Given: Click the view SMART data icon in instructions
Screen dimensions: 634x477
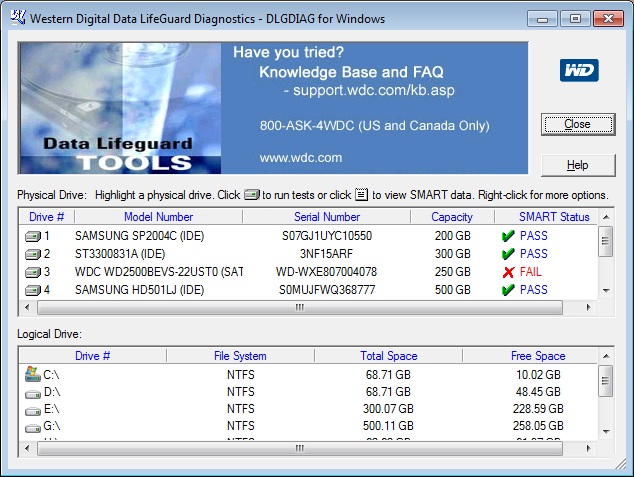Looking at the screenshot, I should pos(361,194).
